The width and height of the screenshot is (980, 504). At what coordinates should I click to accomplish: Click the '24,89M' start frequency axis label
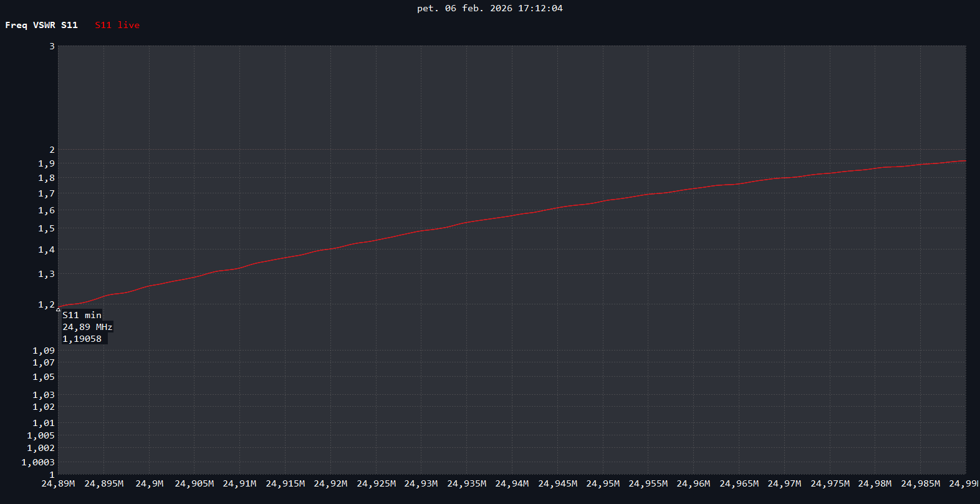(x=58, y=483)
